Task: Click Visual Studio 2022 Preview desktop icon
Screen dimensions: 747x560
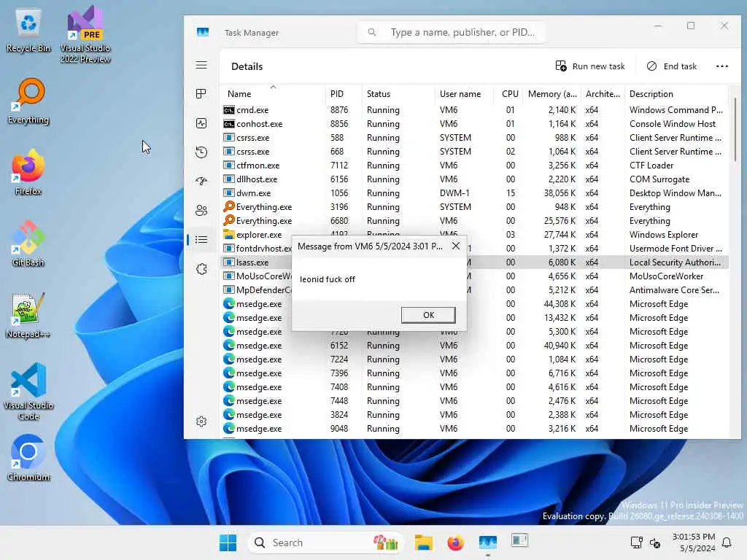Action: pos(85,35)
